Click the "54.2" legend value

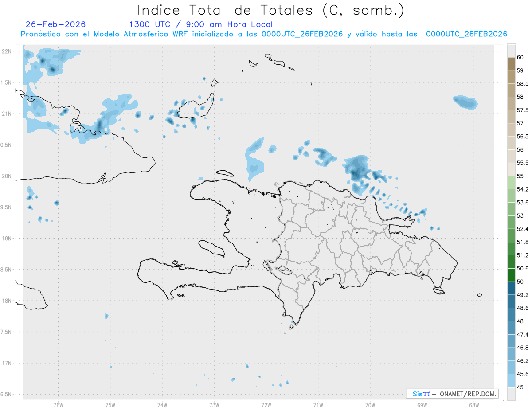click(x=522, y=189)
